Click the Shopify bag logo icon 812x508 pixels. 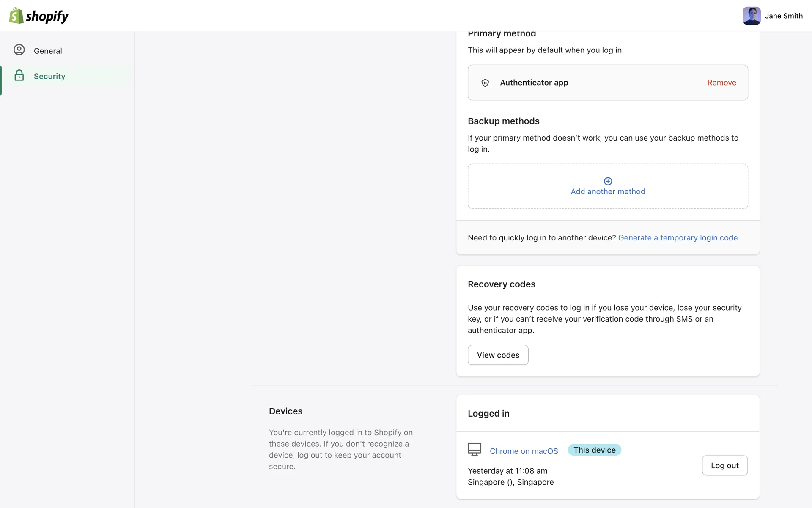[16, 16]
